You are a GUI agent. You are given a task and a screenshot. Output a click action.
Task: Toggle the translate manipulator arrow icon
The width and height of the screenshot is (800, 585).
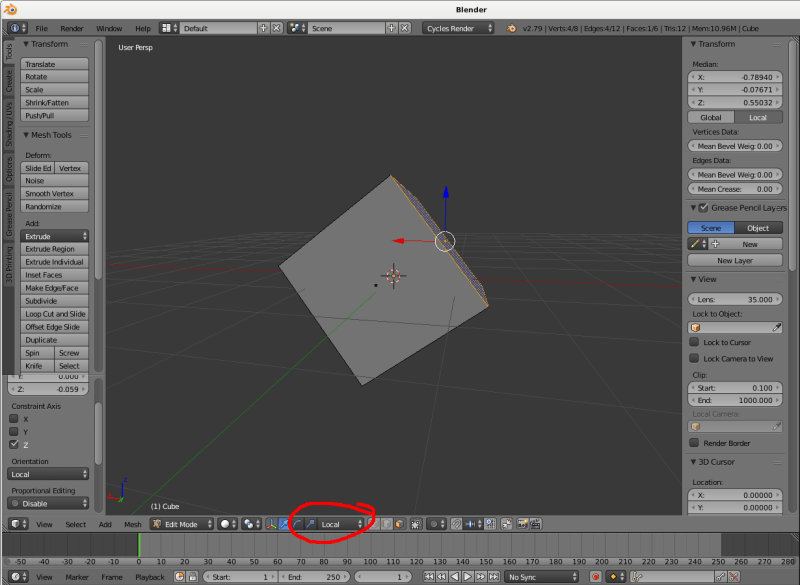[x=283, y=523]
